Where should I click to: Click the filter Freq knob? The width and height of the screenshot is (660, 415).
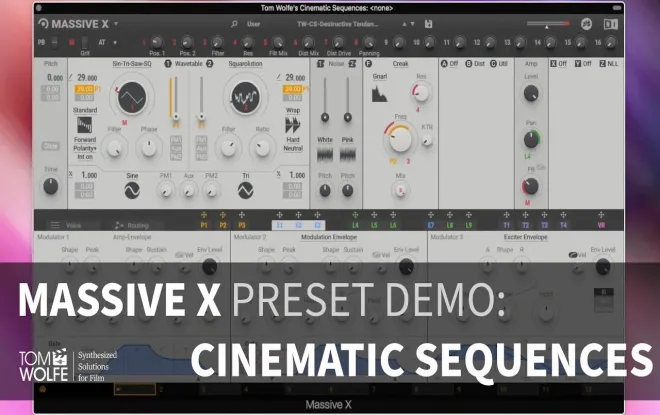tap(399, 138)
